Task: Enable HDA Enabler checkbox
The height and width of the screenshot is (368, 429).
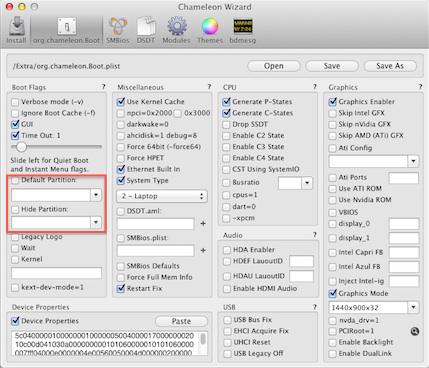Action: coord(227,250)
